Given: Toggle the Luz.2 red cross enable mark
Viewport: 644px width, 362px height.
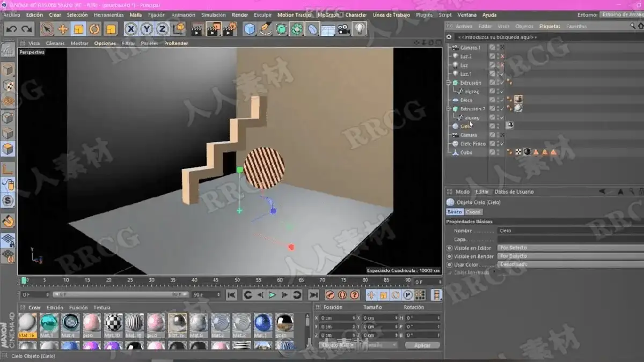Looking at the screenshot, I should point(502,56).
